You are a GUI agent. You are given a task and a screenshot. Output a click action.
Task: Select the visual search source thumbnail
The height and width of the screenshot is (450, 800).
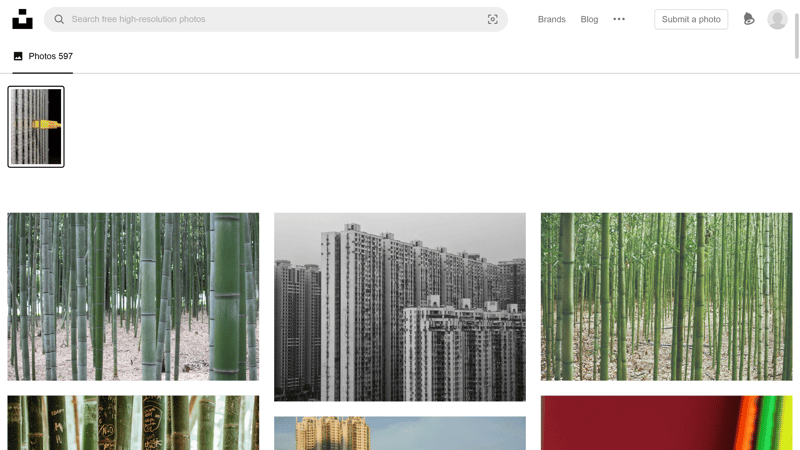36,127
